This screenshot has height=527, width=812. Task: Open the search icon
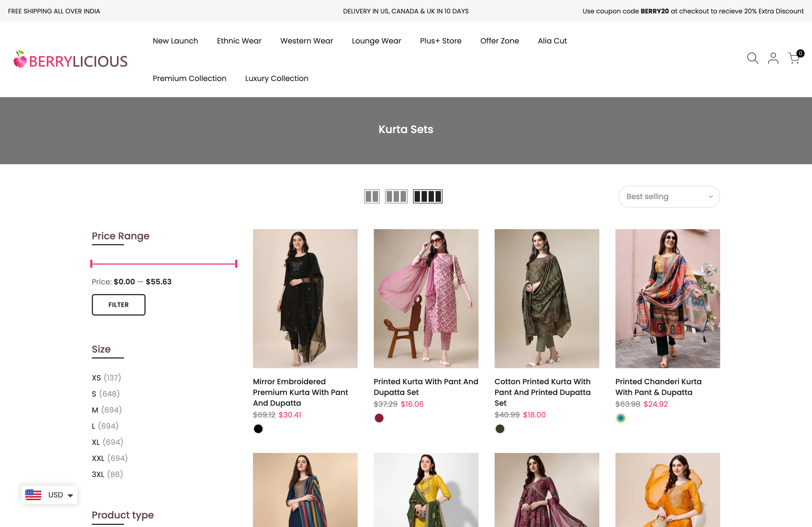[x=752, y=58]
